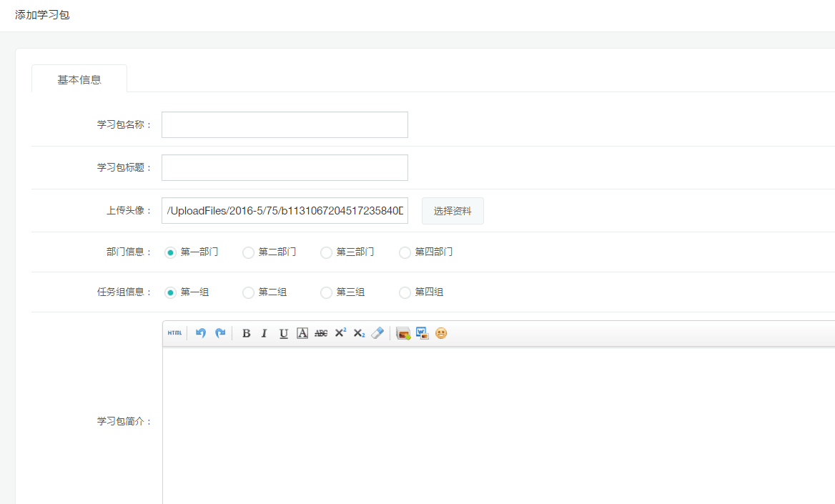Viewport: 835px width, 504px height.
Task: Open the 基本信息 tab
Action: [79, 79]
